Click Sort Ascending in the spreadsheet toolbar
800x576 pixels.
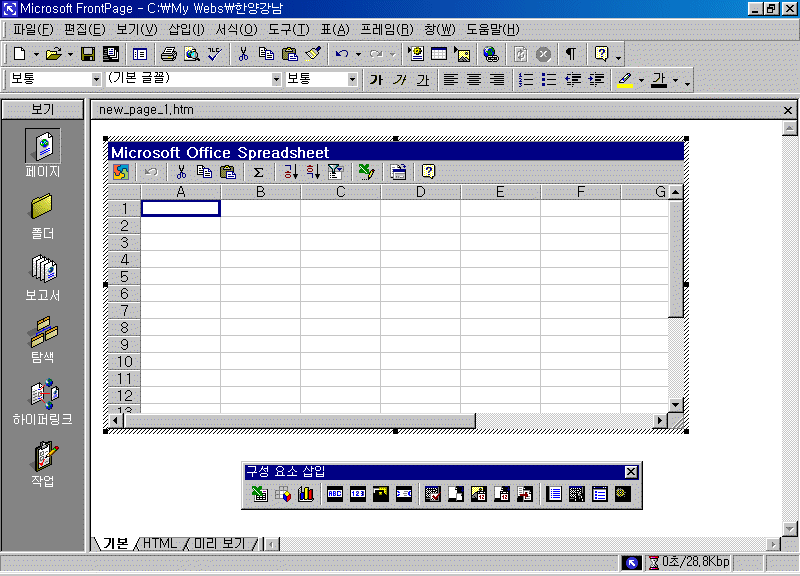pos(290,172)
